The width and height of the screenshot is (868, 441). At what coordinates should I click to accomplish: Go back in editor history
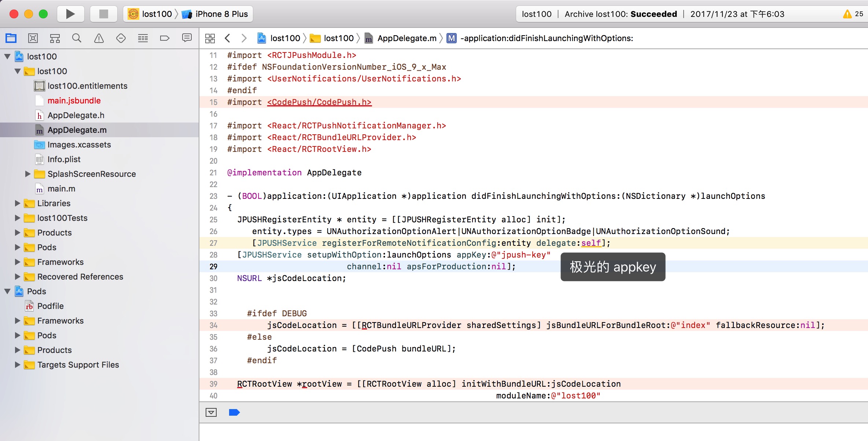[x=228, y=38]
